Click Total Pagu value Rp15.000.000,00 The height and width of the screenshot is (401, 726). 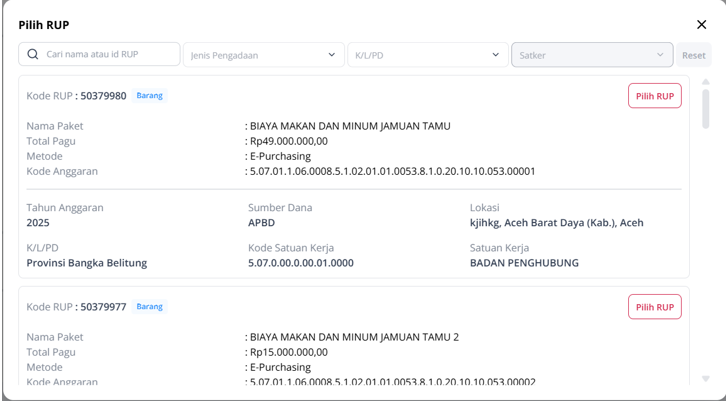[289, 352]
